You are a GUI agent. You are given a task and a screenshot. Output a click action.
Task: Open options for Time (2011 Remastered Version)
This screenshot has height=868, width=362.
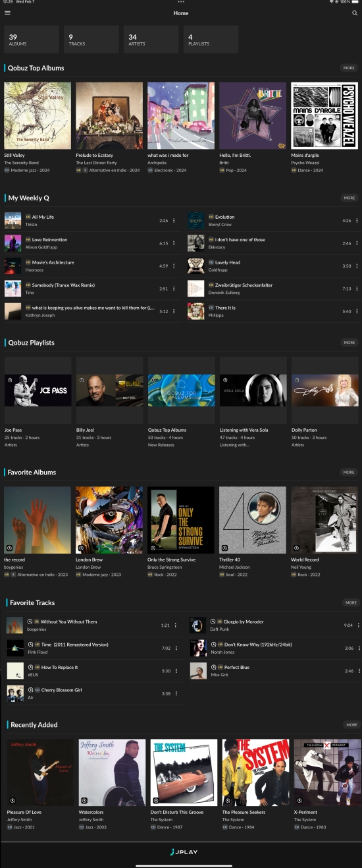click(176, 648)
